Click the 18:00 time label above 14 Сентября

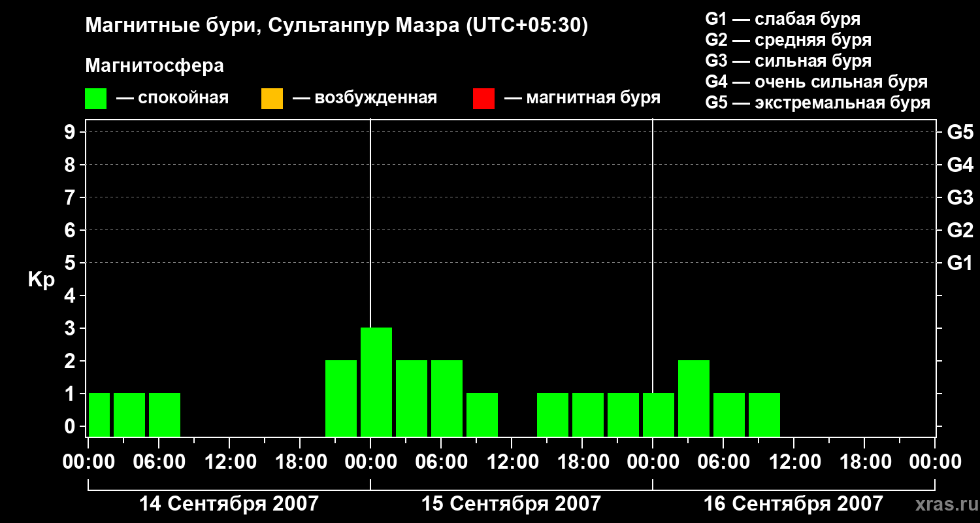[x=300, y=462]
